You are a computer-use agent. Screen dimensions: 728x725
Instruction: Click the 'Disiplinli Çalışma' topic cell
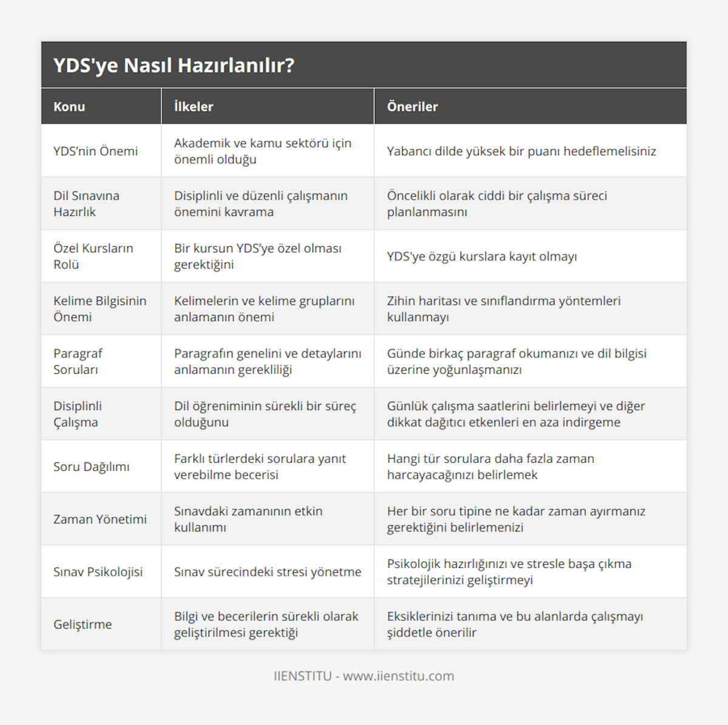coord(78,414)
